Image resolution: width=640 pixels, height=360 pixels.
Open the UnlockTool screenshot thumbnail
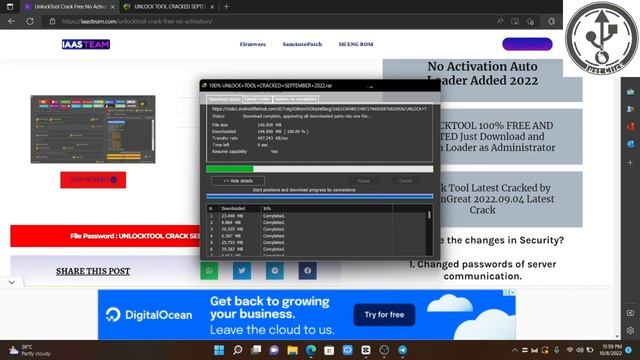(93, 129)
